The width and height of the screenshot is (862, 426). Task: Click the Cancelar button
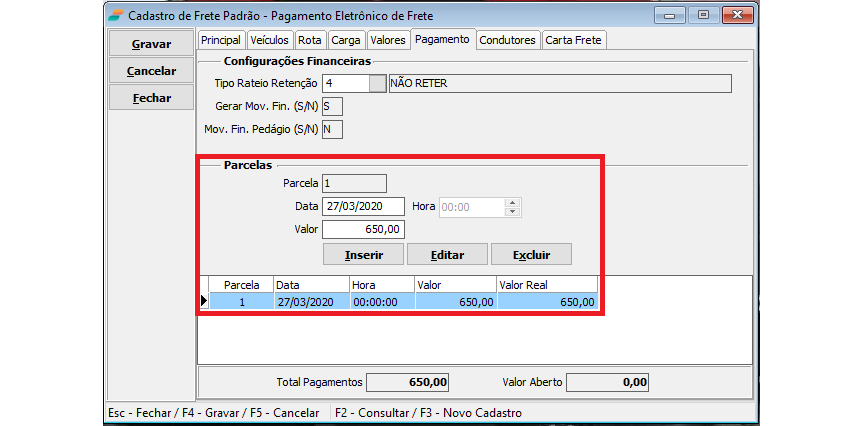coord(152,71)
